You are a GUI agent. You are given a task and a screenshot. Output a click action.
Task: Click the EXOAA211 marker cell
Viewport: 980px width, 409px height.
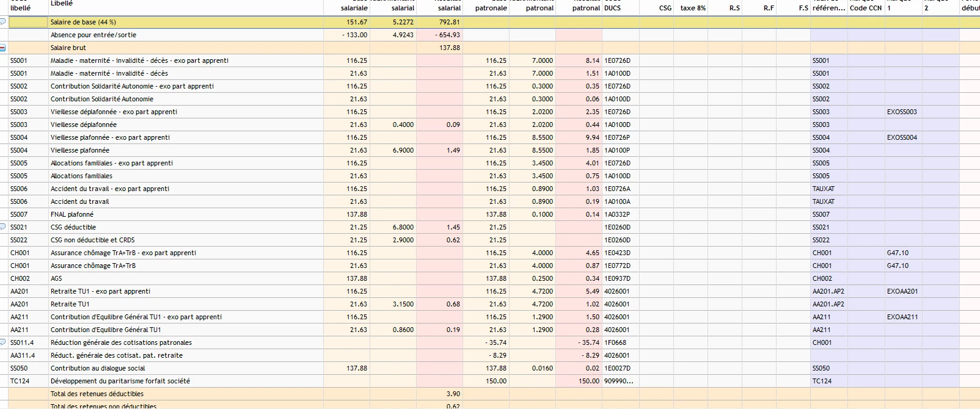[x=903, y=317]
